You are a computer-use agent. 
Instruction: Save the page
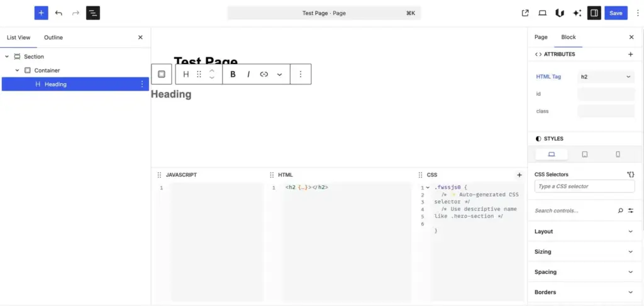[x=616, y=13]
